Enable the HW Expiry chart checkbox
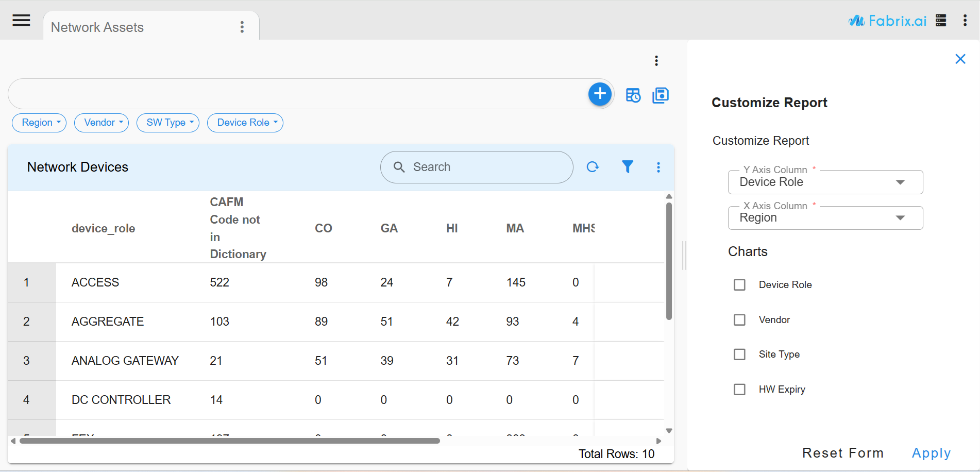This screenshot has height=472, width=980. pyautogui.click(x=740, y=389)
